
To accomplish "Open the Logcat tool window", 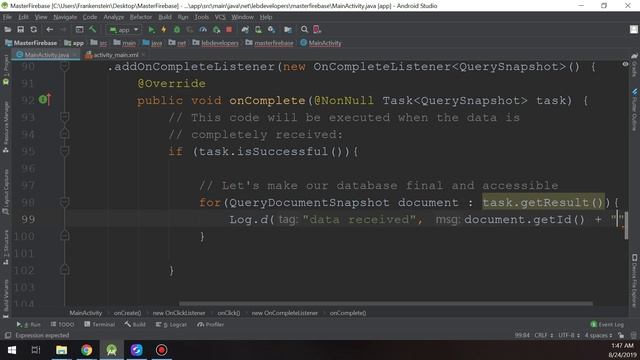I will click(171, 324).
